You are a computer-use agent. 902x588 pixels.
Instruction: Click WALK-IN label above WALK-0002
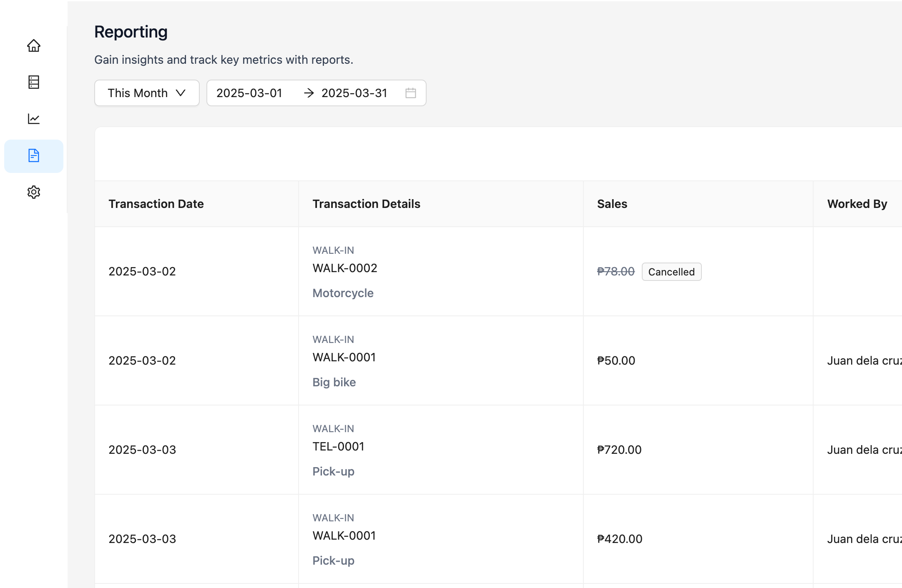point(334,250)
